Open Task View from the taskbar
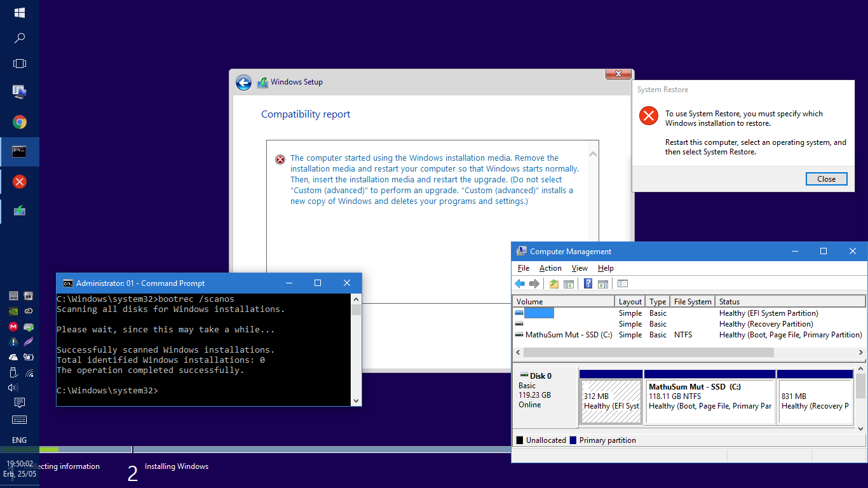The width and height of the screenshot is (868, 488). (20, 64)
